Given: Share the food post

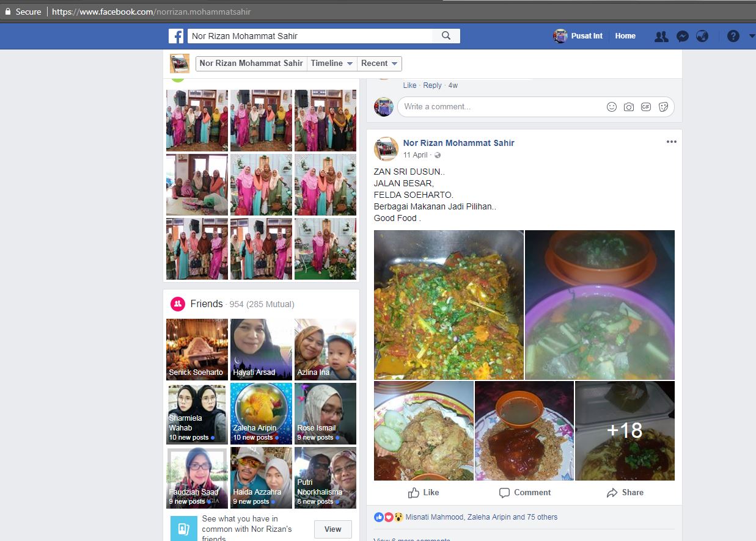Looking at the screenshot, I should pyautogui.click(x=625, y=493).
